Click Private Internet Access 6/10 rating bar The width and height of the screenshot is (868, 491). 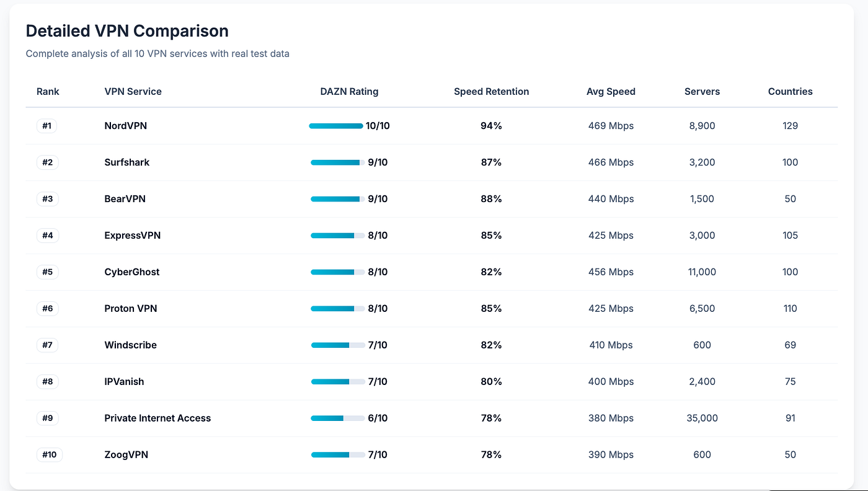coord(338,418)
